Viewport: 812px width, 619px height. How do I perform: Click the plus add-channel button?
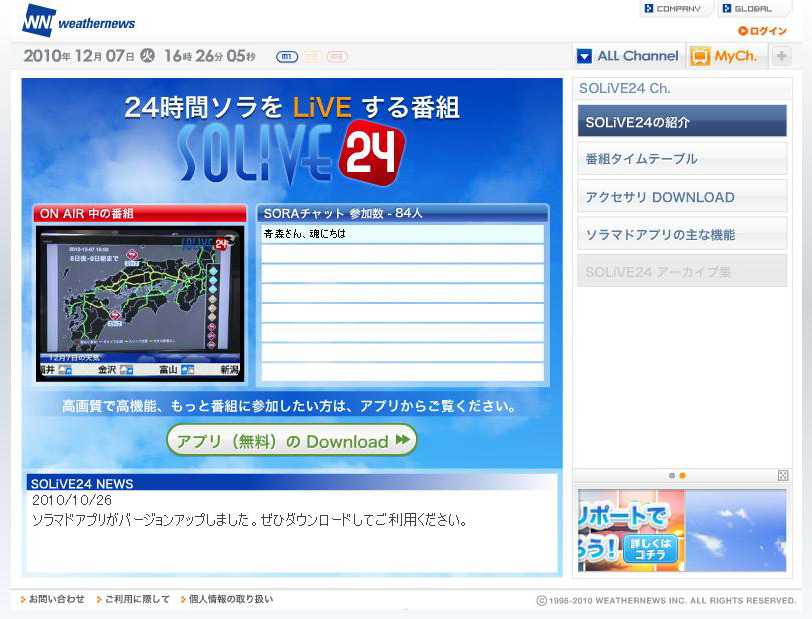click(x=781, y=56)
